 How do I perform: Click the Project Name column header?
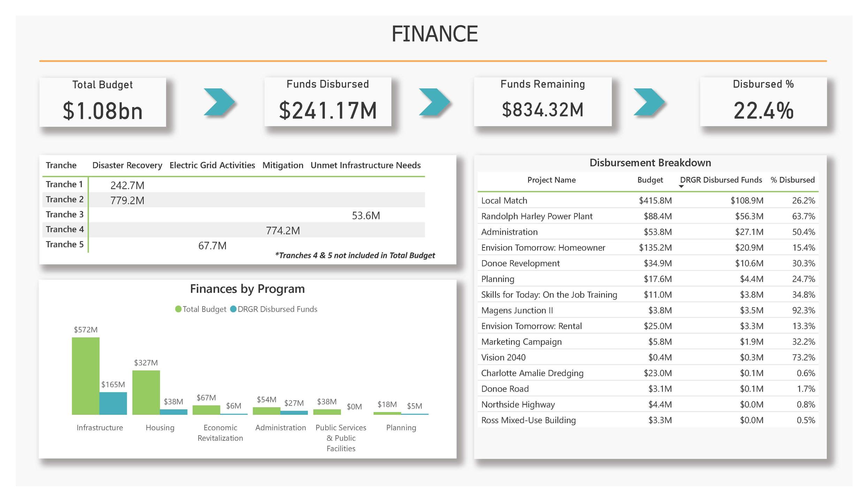(x=551, y=180)
